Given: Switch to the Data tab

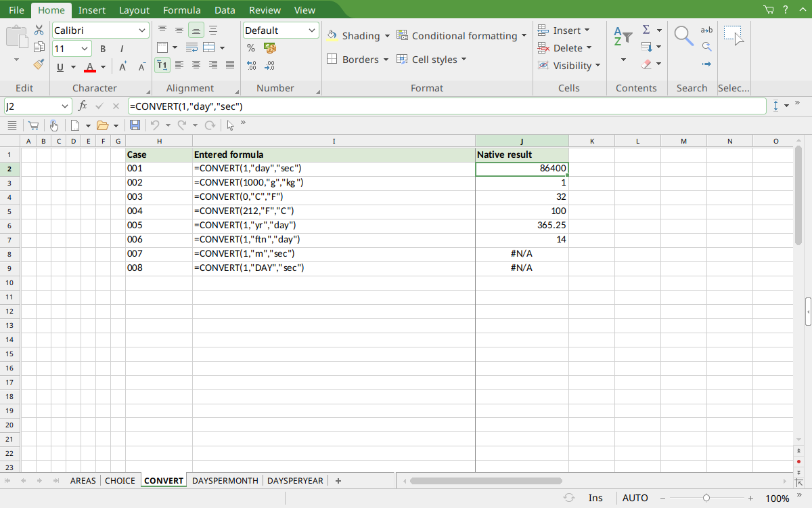Looking at the screenshot, I should coord(225,10).
